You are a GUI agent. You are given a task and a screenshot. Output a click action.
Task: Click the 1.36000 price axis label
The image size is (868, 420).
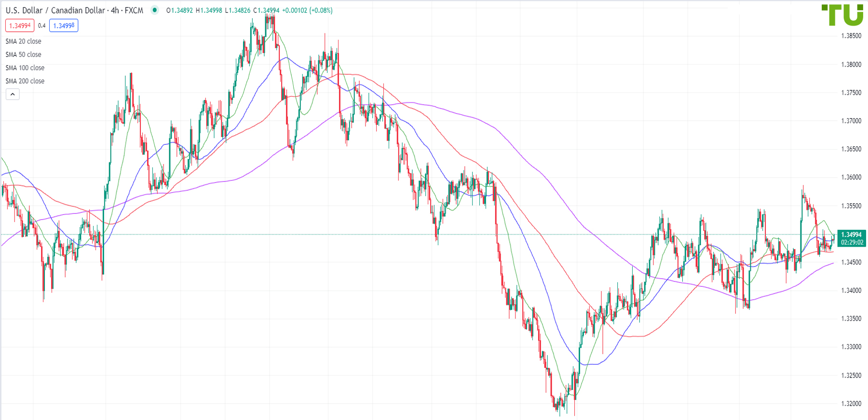click(851, 177)
